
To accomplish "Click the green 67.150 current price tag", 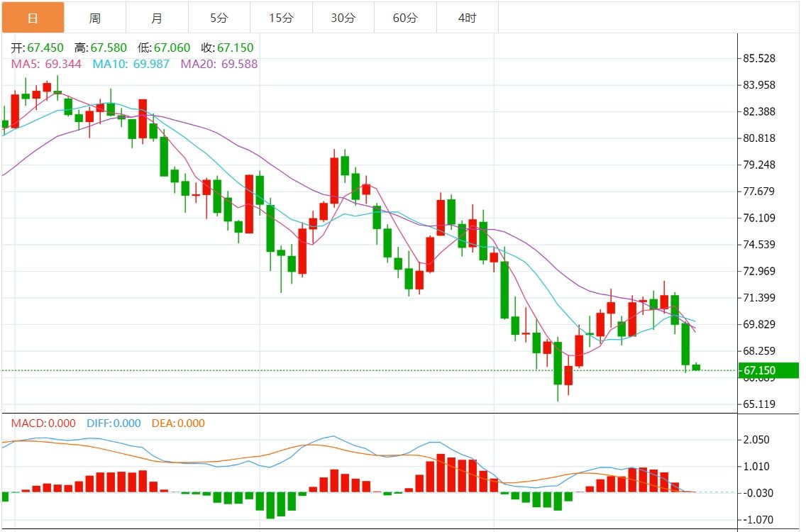I will [768, 370].
